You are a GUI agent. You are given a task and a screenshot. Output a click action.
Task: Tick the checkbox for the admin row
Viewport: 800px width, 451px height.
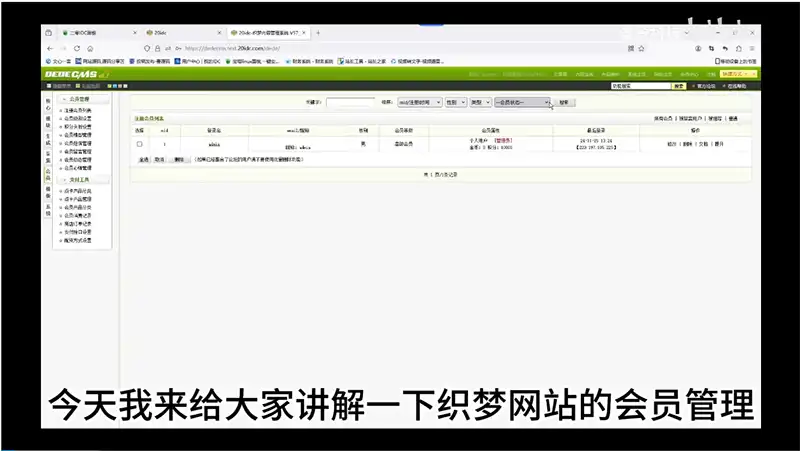click(139, 144)
